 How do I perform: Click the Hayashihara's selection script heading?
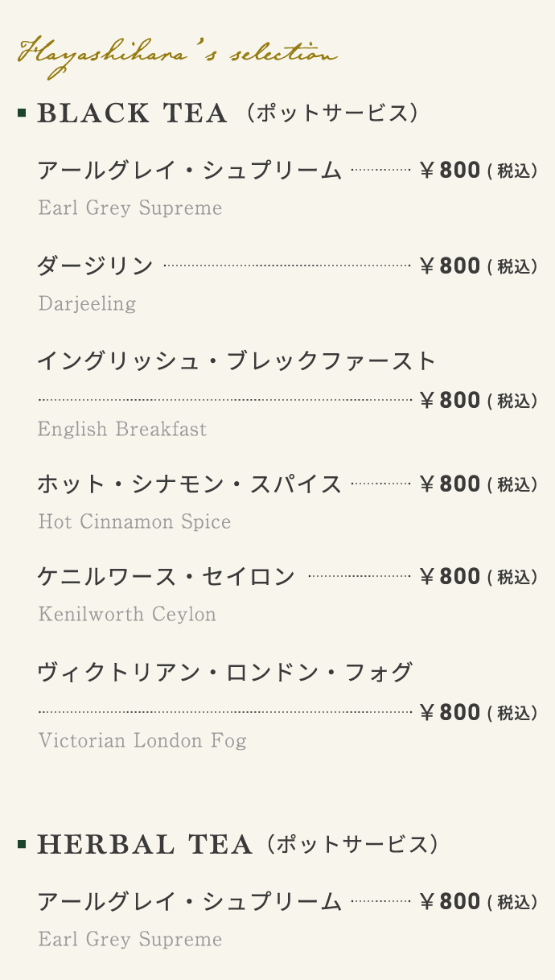tap(177, 56)
